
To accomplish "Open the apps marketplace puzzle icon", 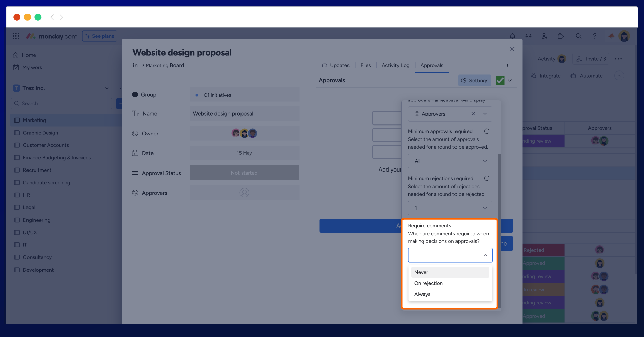I will point(560,36).
